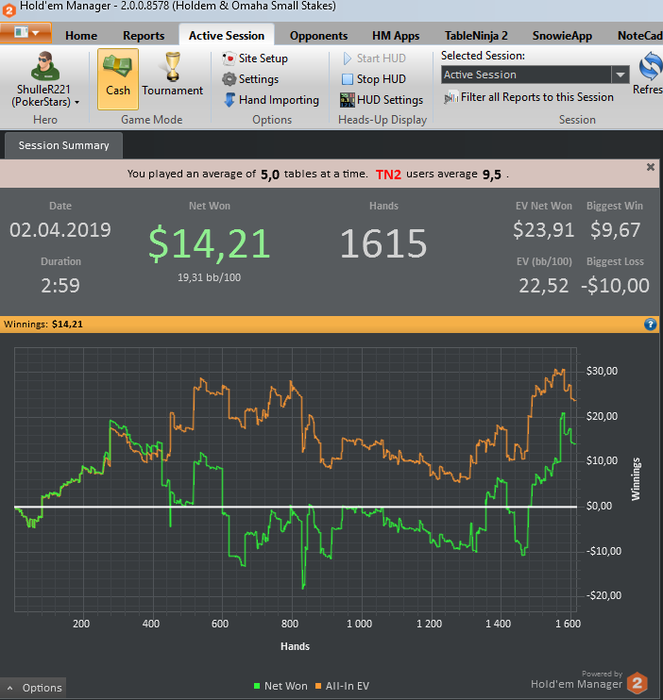The height and width of the screenshot is (700, 663).
Task: Click the blue help icon on Winnings bar
Action: (x=650, y=325)
